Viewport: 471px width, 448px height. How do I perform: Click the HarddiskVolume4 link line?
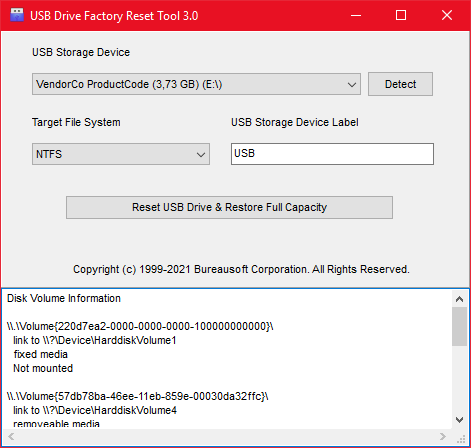coord(95,410)
